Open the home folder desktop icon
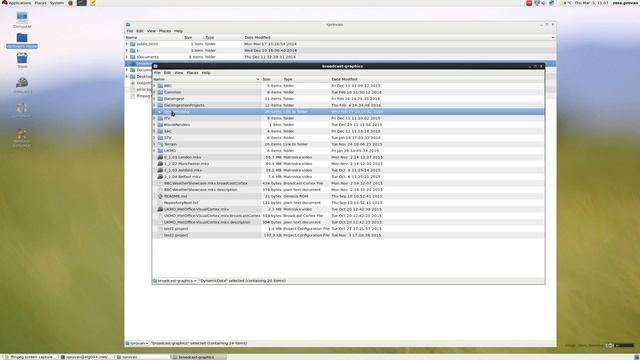Screen dimensions: 640x360 tap(22, 38)
